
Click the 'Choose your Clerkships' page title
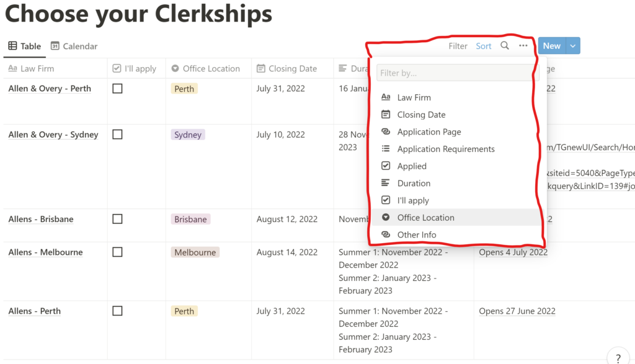(x=138, y=14)
